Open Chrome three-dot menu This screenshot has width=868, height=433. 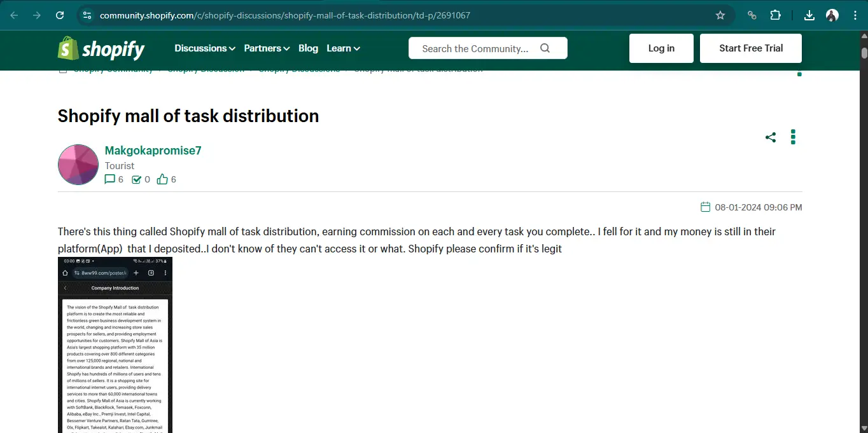(x=855, y=15)
